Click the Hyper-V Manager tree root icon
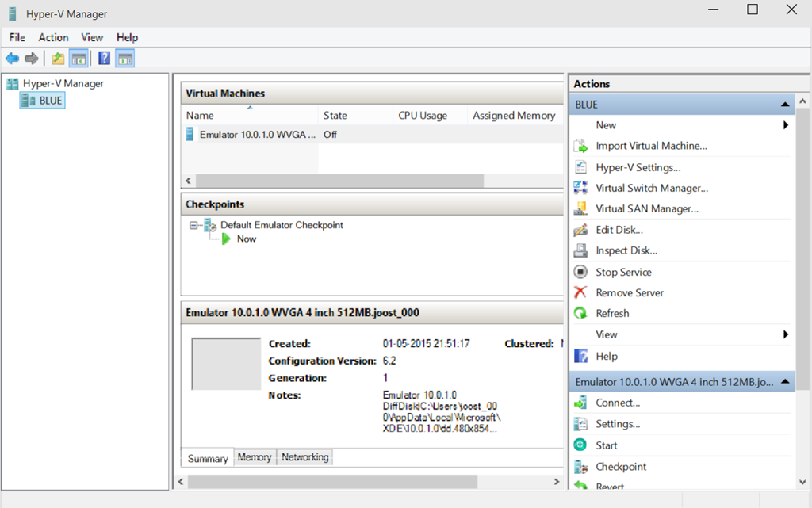This screenshot has width=812, height=508. click(x=13, y=84)
